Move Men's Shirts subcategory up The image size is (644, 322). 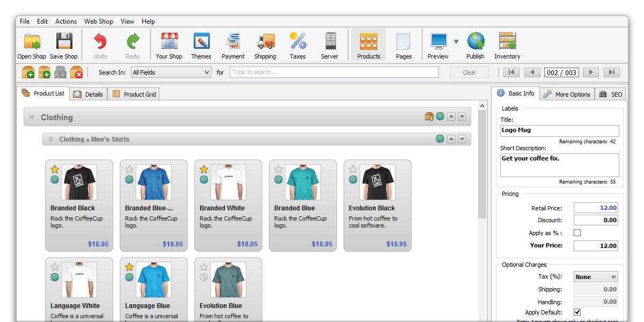click(x=451, y=140)
